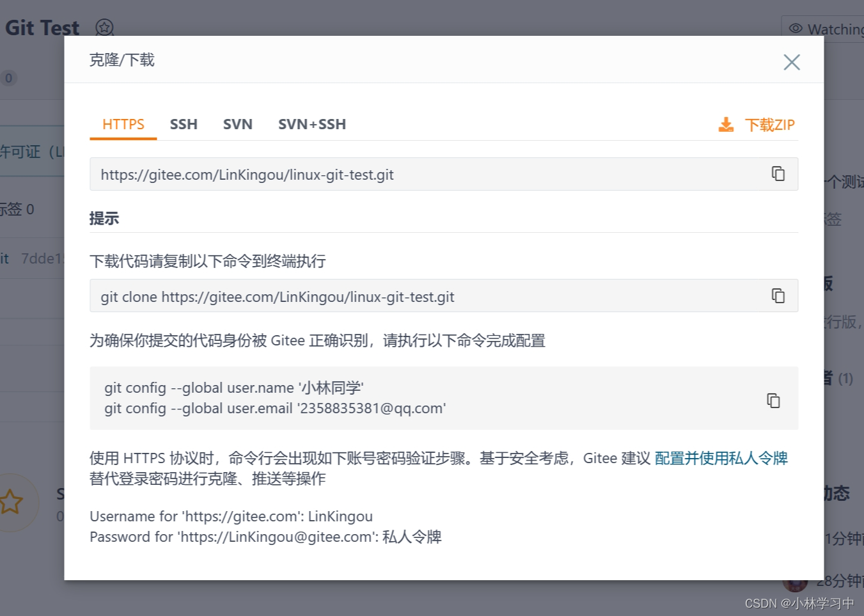Switch to the SVN tab
Viewport: 864px width, 616px height.
(x=238, y=124)
